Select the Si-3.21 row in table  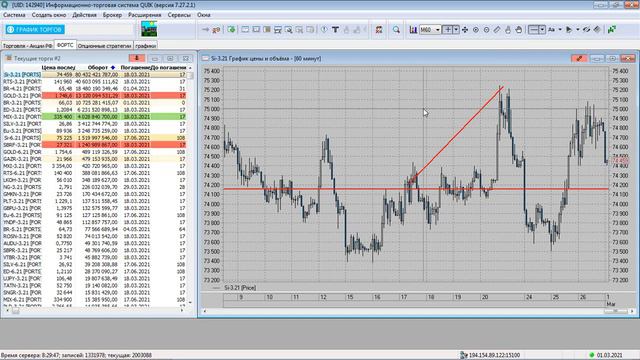95,75
